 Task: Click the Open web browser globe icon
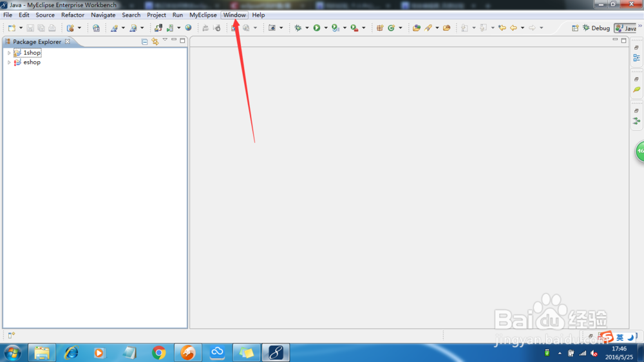click(x=188, y=28)
